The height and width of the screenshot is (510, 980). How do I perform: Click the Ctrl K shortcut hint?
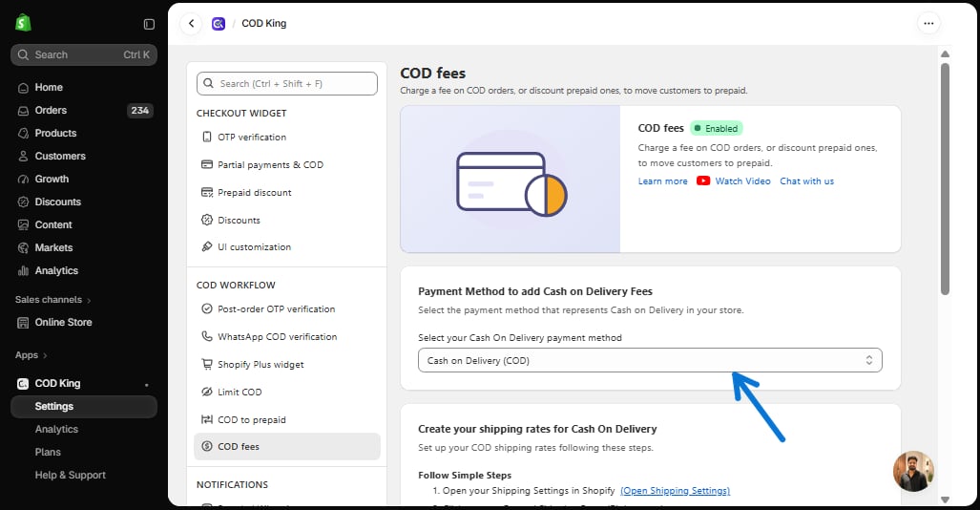click(x=136, y=55)
